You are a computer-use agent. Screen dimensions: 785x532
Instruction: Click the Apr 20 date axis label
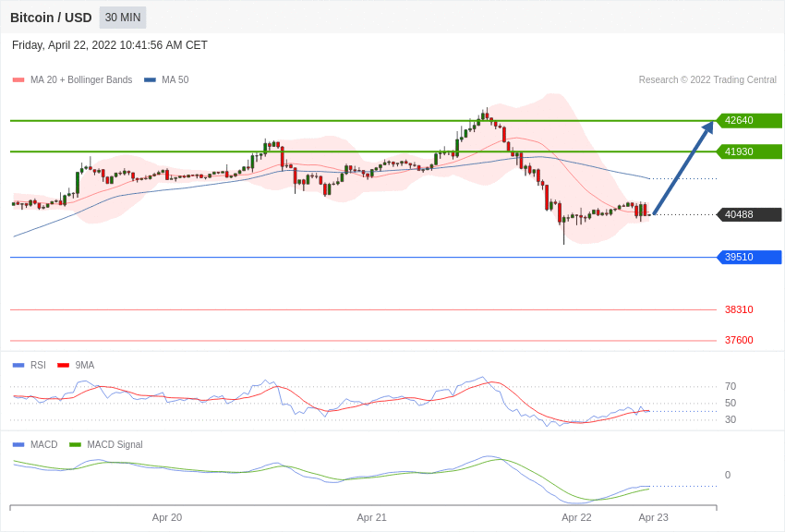(167, 517)
